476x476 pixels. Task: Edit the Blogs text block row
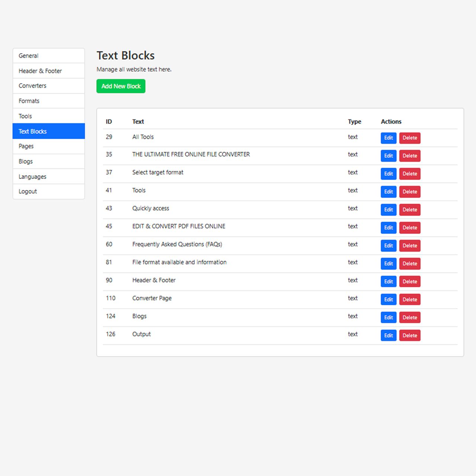click(x=389, y=318)
